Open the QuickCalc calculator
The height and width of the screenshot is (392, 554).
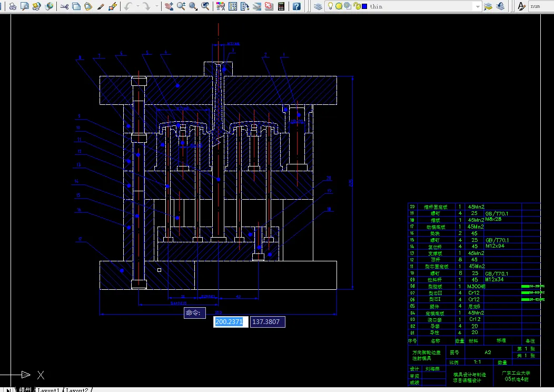282,6
